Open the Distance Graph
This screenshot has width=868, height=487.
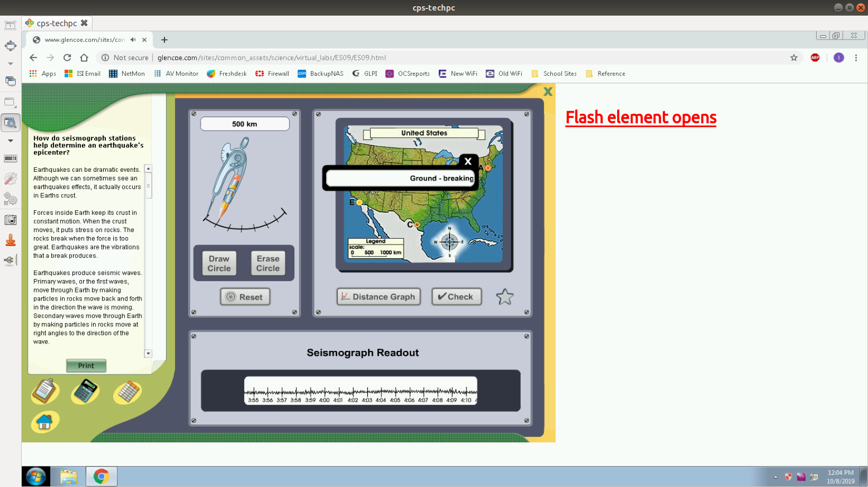(378, 297)
